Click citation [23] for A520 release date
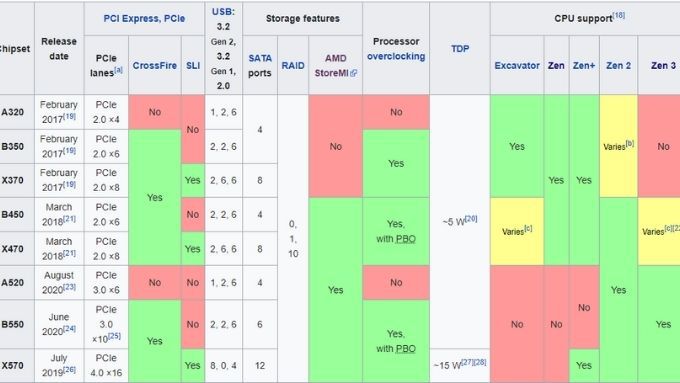Viewport: 680px width, 383px height. [x=70, y=287]
